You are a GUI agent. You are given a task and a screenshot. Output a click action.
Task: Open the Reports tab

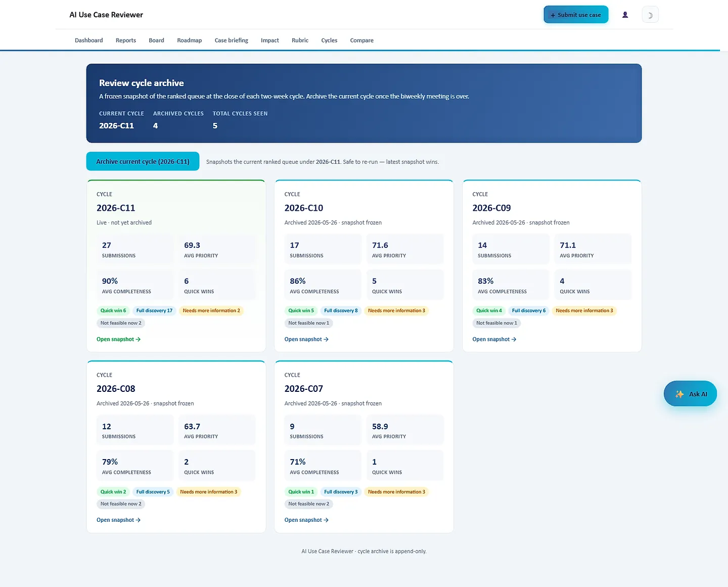coord(126,40)
